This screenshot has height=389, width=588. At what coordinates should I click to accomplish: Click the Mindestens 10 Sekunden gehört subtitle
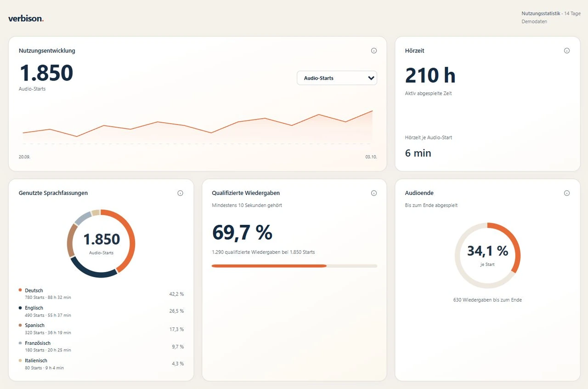(x=247, y=205)
